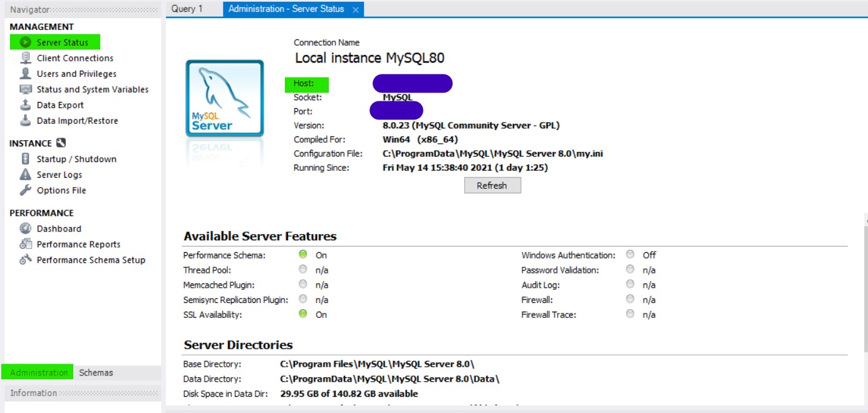Click the Data Export icon
This screenshot has height=413, width=868.
tap(26, 105)
